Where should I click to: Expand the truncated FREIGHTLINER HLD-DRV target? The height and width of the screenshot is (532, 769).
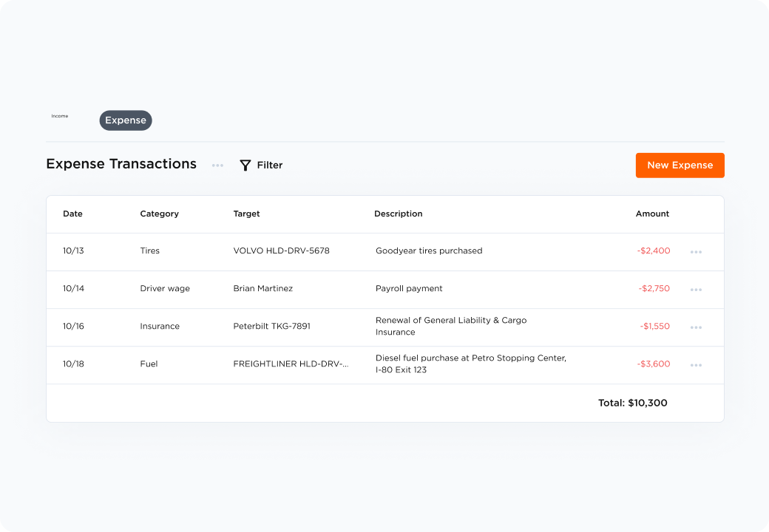291,364
